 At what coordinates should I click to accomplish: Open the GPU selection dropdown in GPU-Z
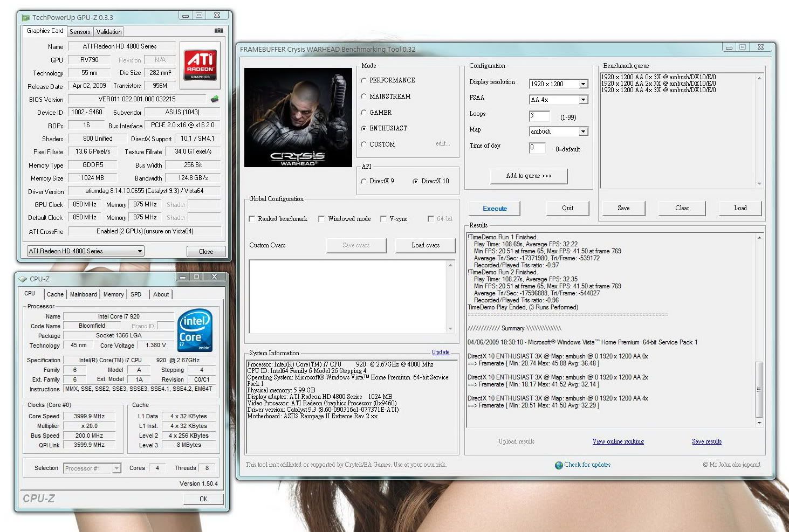(85, 251)
